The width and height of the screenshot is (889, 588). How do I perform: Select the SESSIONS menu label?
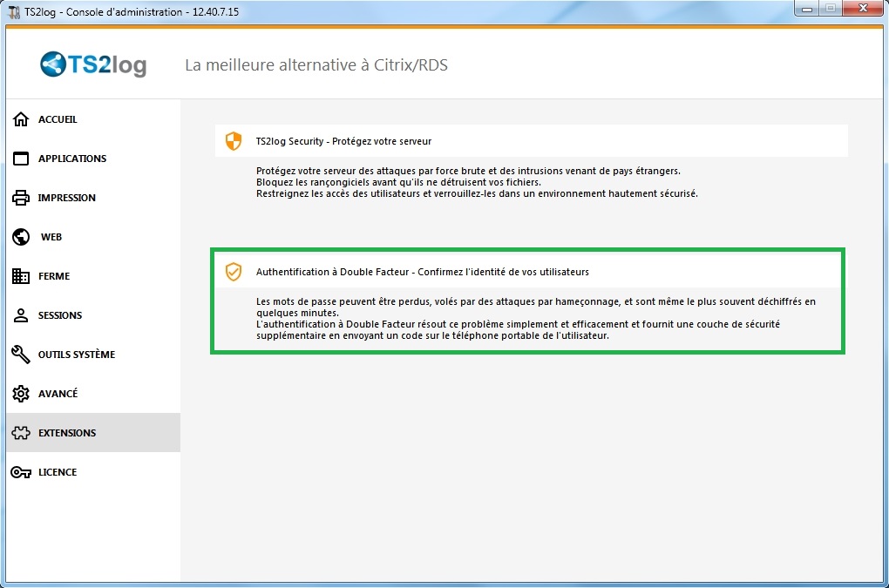(60, 315)
